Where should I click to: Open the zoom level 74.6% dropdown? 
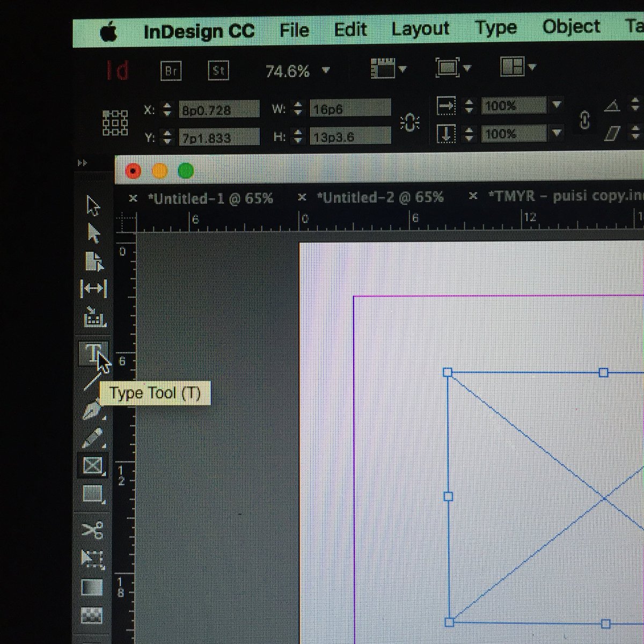tap(326, 70)
